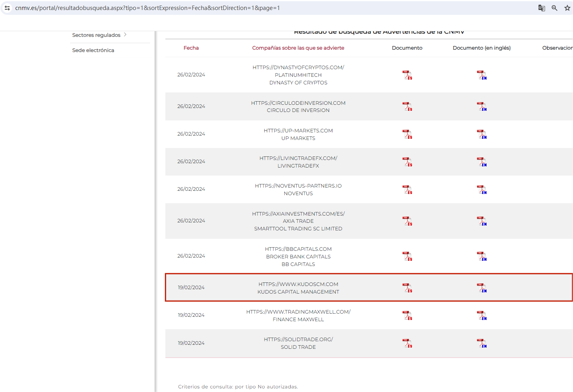The image size is (573, 392).
Task: Click date 26/02/2024 in Dynasty of Cryptos row
Action: [191, 75]
